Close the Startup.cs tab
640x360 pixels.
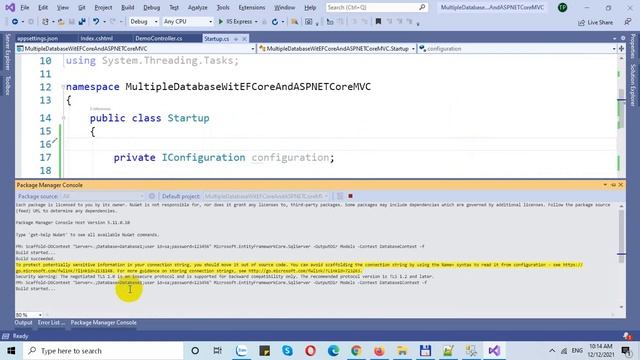(x=244, y=39)
